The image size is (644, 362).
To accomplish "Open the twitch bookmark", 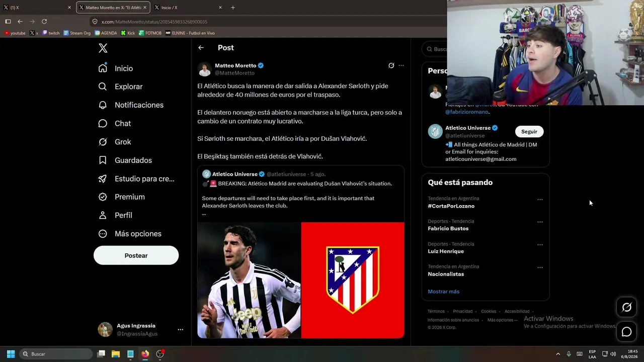I will click(x=51, y=33).
